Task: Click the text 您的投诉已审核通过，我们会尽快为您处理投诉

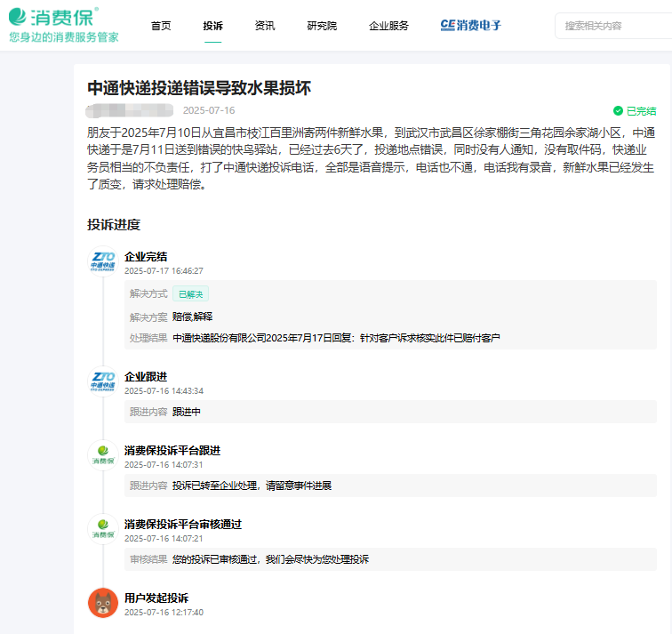Action: point(270,559)
